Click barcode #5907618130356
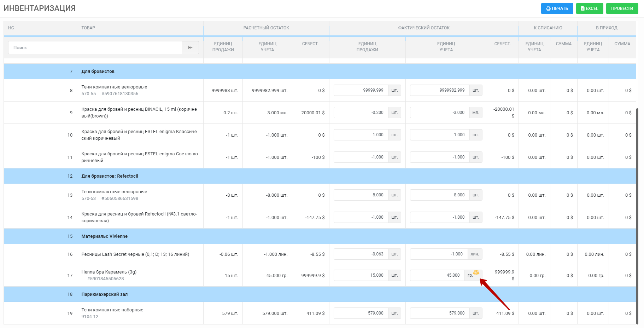Screen dimensions: 644x328 coord(120,94)
